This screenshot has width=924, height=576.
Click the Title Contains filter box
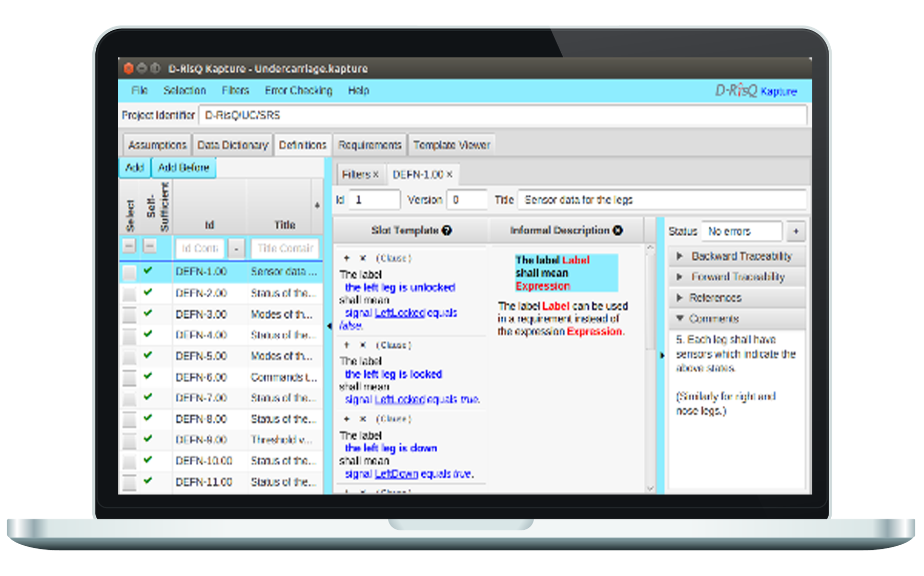[x=285, y=249]
